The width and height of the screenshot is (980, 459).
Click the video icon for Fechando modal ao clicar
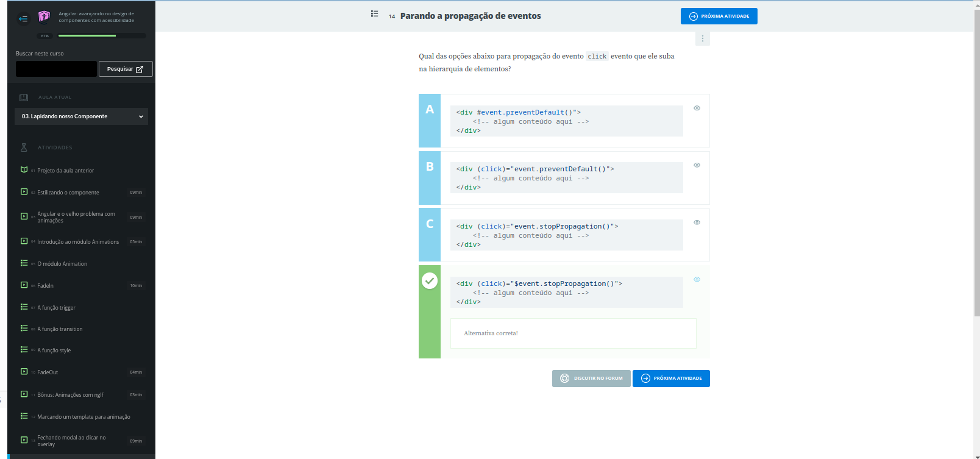point(24,440)
